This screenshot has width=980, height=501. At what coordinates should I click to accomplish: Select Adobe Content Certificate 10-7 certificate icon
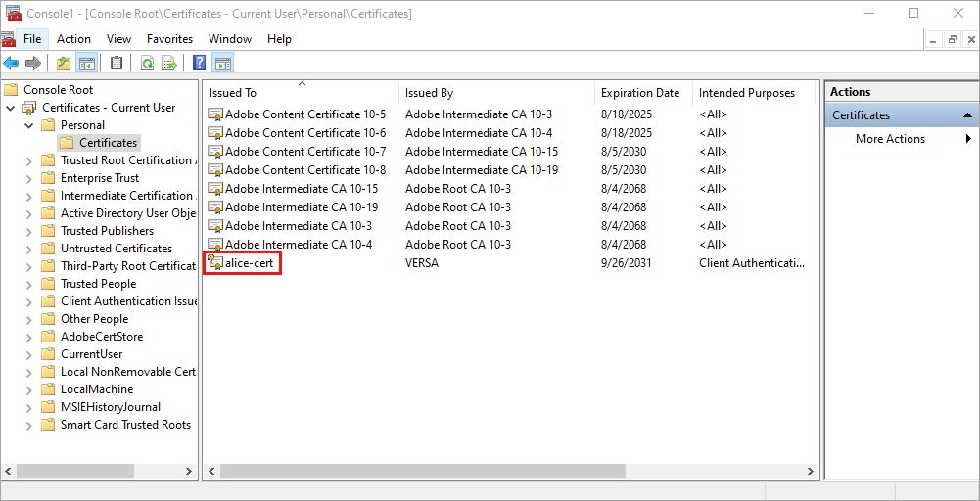click(x=215, y=151)
